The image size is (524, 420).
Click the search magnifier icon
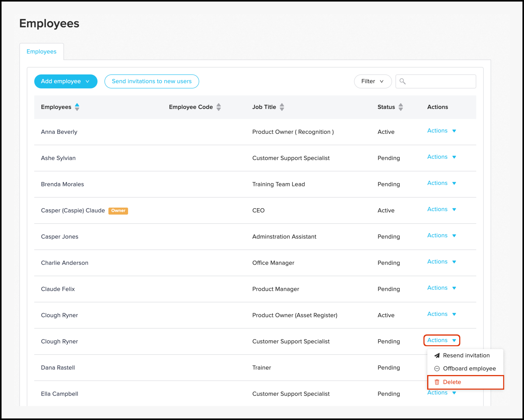click(403, 81)
